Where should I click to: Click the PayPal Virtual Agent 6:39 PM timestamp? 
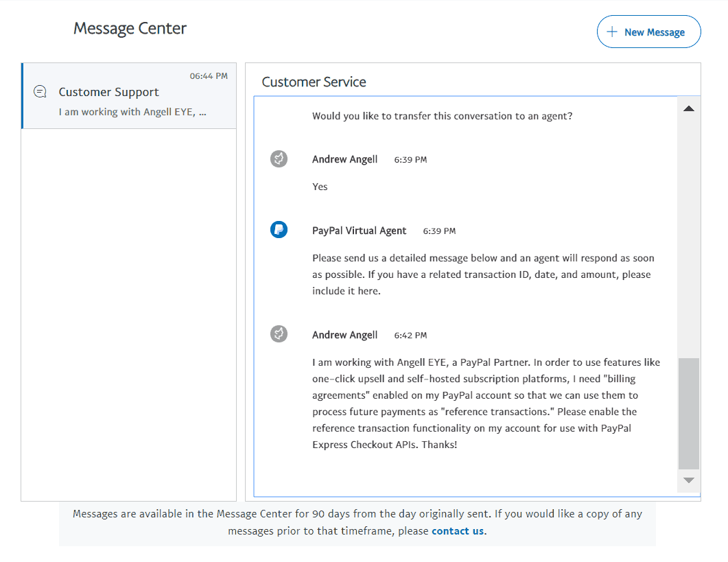pyautogui.click(x=439, y=231)
